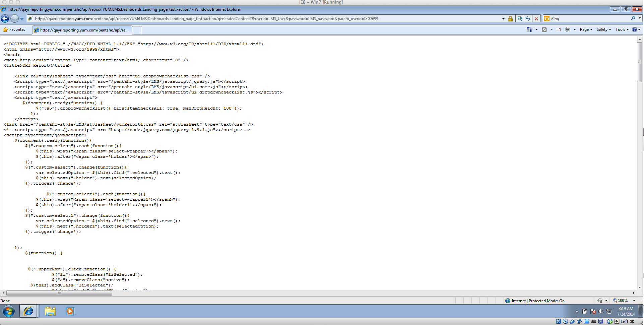Click the 'YRI Report' title line text
This screenshot has width=644, height=325.
[37, 65]
